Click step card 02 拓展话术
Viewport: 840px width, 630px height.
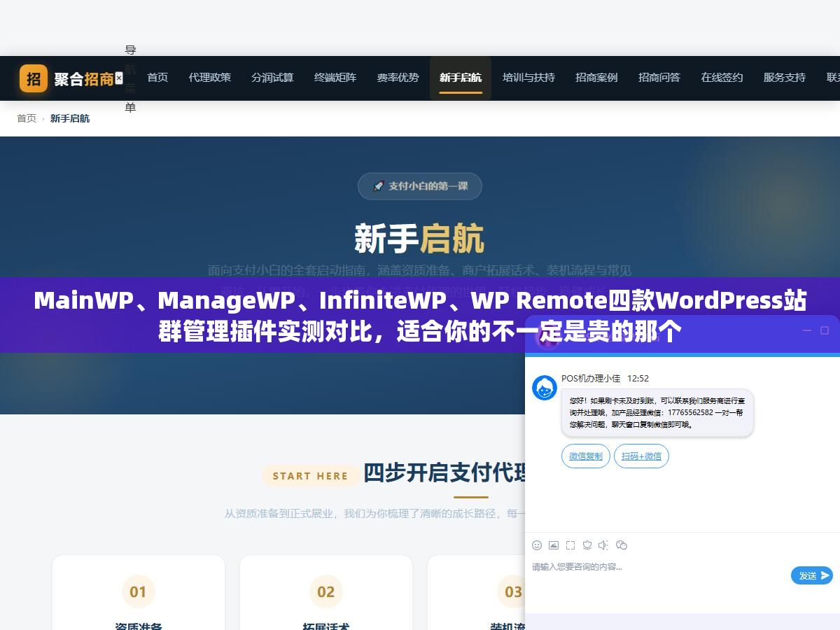pos(326,593)
